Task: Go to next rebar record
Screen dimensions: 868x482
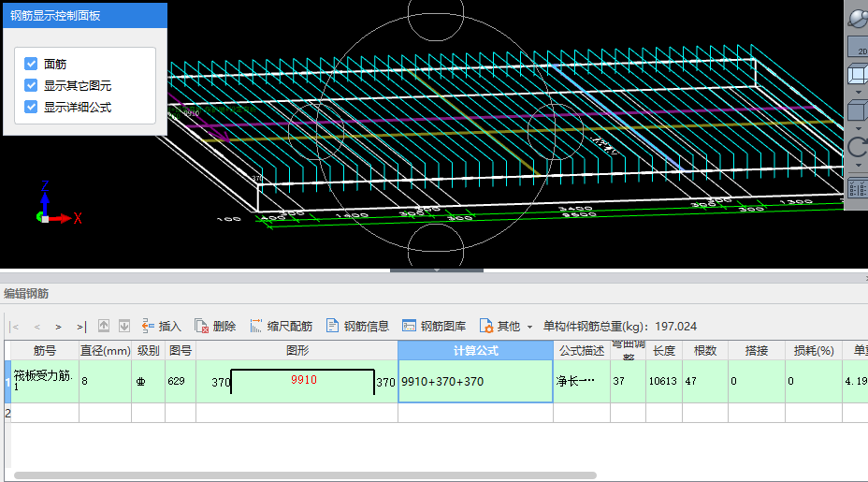Action: [59, 327]
